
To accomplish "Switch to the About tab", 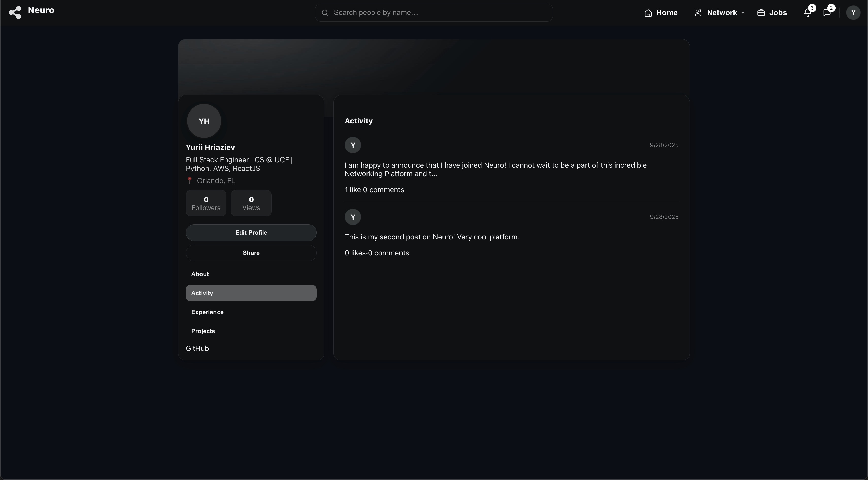I will [200, 274].
